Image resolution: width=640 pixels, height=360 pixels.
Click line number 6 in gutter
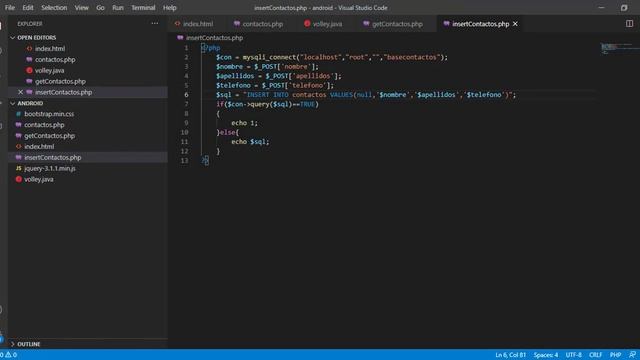(186, 95)
